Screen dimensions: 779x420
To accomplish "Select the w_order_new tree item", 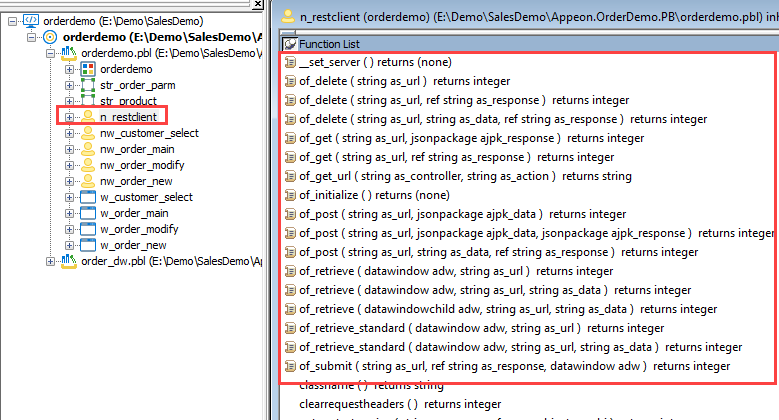I will point(133,245).
